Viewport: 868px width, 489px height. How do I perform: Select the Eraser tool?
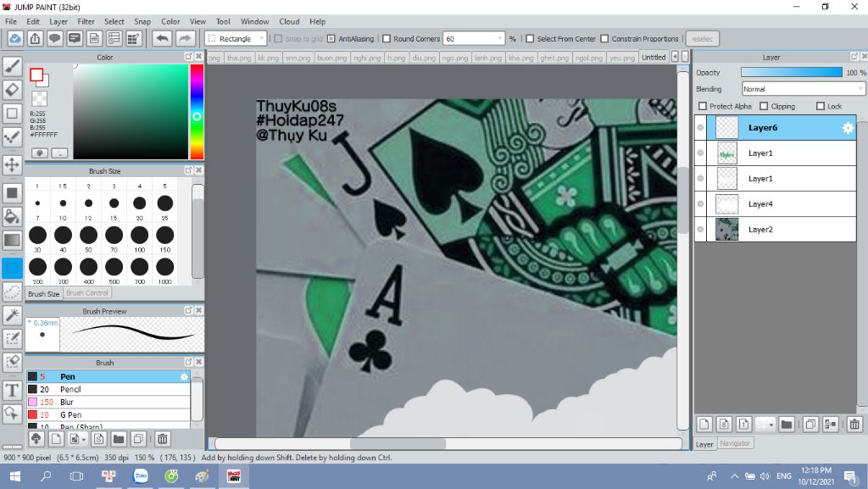coord(12,90)
